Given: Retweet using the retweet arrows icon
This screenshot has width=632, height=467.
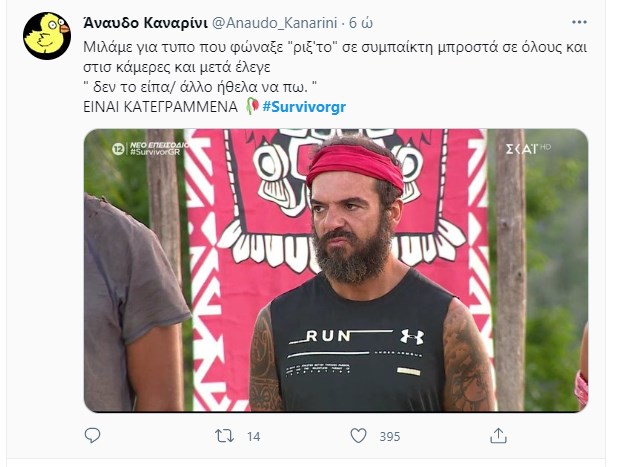Looking at the screenshot, I should pos(224,436).
